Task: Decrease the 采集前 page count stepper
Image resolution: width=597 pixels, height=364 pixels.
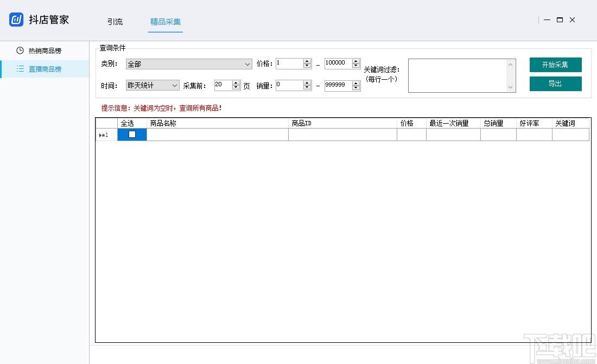Action: pos(236,87)
